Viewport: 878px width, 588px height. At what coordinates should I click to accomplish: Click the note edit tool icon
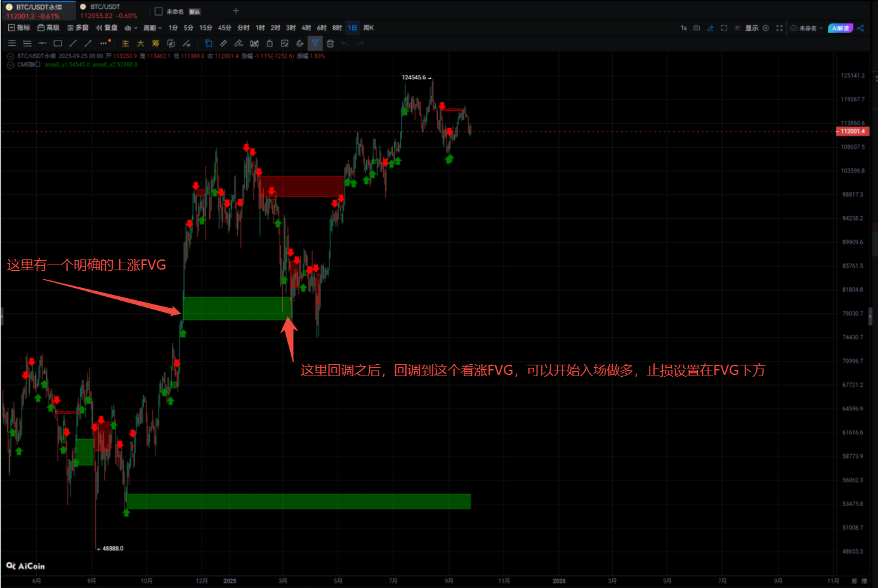[285, 44]
